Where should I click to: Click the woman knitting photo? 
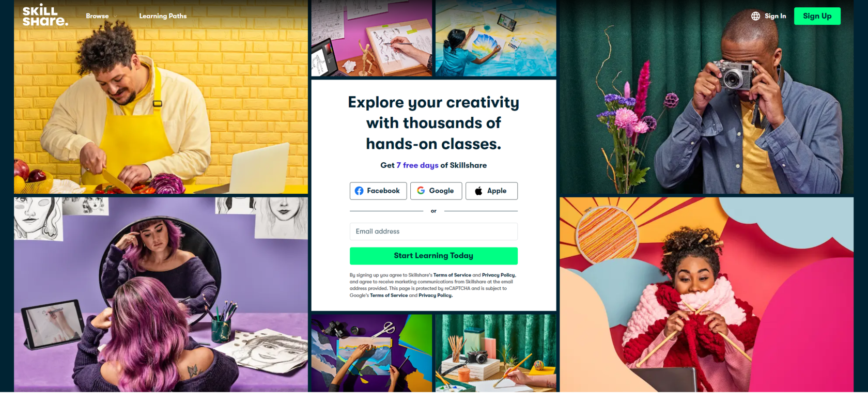706,294
